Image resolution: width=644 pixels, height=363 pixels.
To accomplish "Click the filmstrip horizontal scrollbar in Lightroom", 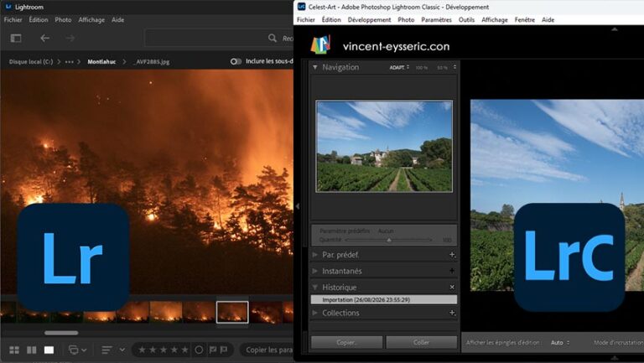I will (x=61, y=333).
